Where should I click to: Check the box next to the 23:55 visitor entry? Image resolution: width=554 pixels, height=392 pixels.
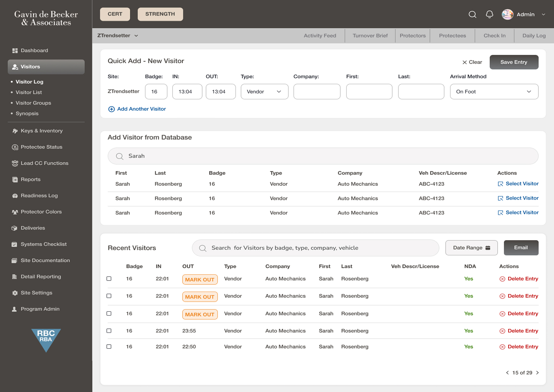click(109, 331)
